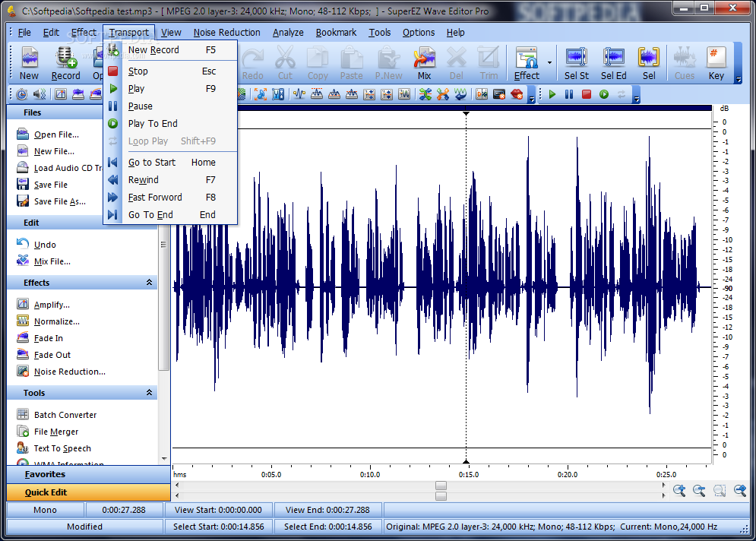Apply Fade In from Effects panel

pos(40,338)
